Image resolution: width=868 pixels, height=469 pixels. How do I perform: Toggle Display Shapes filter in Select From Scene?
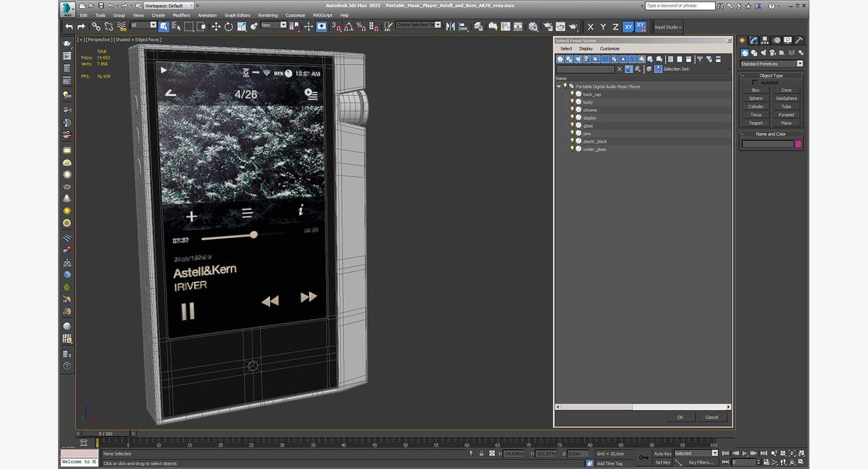(x=569, y=59)
